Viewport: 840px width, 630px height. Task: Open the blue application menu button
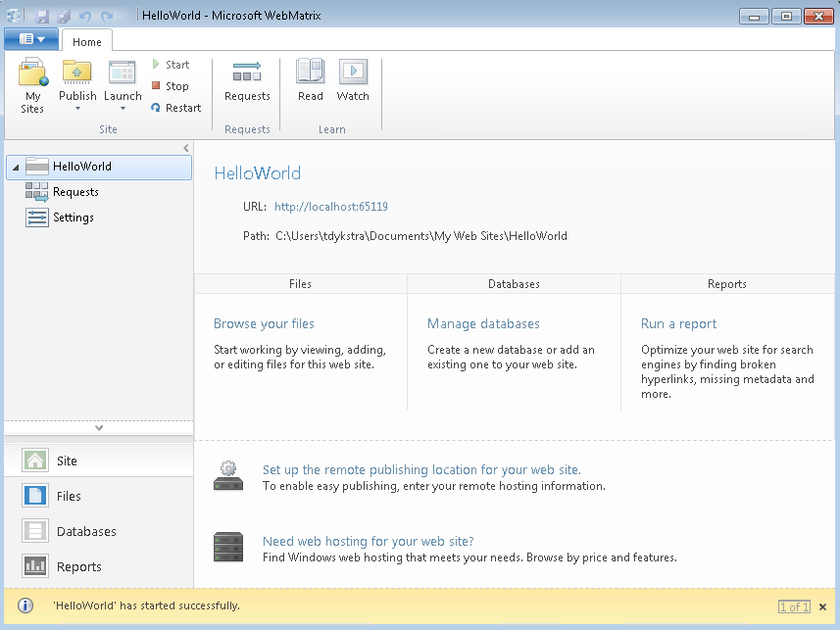[x=31, y=39]
